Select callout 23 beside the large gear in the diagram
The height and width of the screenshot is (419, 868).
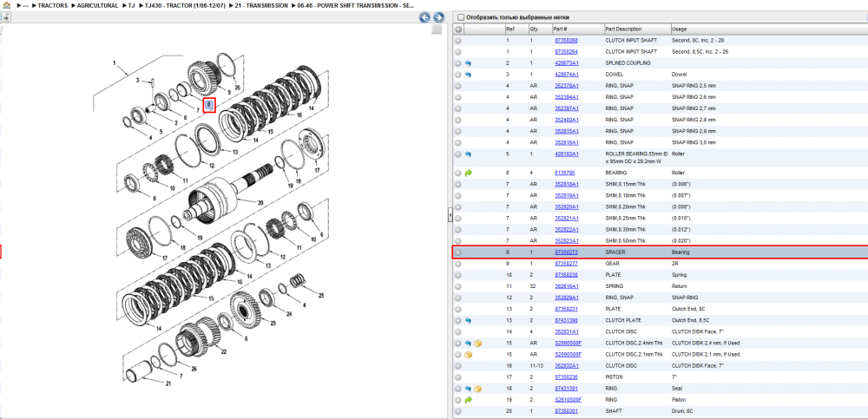pyautogui.click(x=272, y=323)
